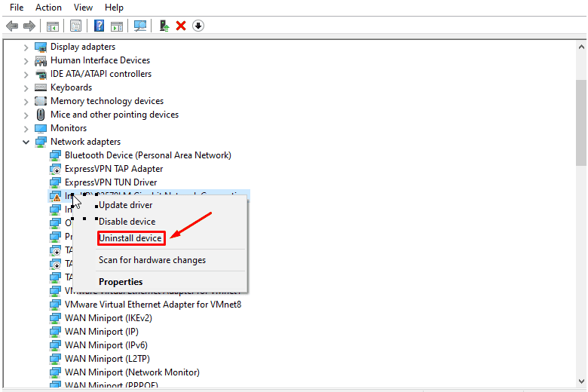Viewport: 588px width, 392px height.
Task: Select the Display adapters label
Action: 83,47
